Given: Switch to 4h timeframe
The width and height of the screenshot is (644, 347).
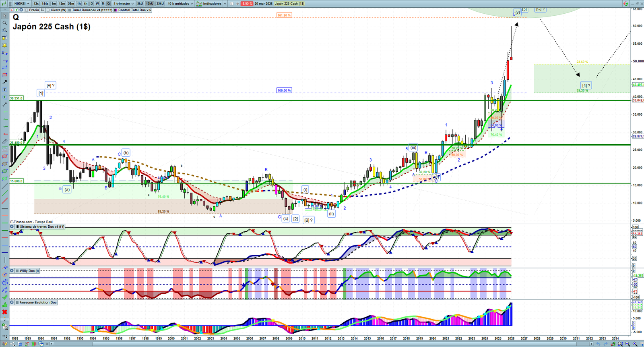Looking at the screenshot, I should click(85, 4).
